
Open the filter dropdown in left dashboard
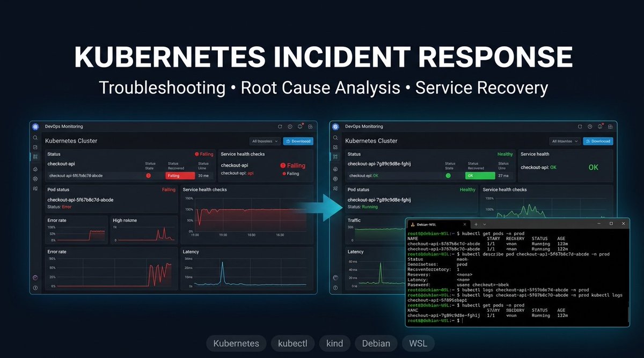pyautogui.click(x=265, y=141)
